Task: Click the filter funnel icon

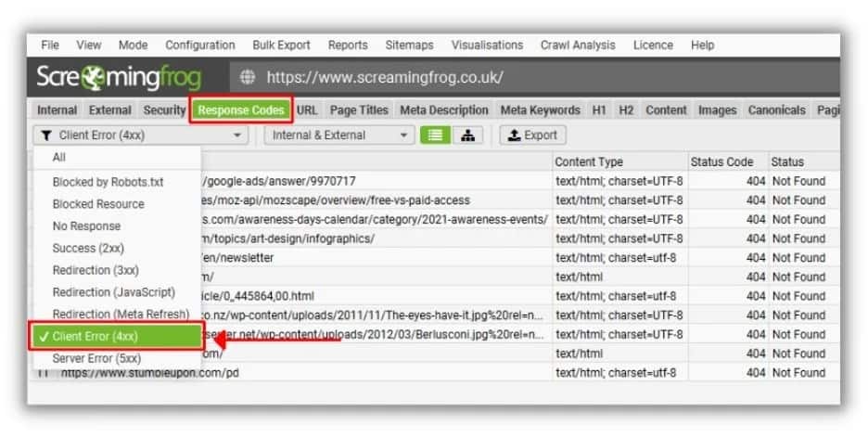Action: coord(46,135)
